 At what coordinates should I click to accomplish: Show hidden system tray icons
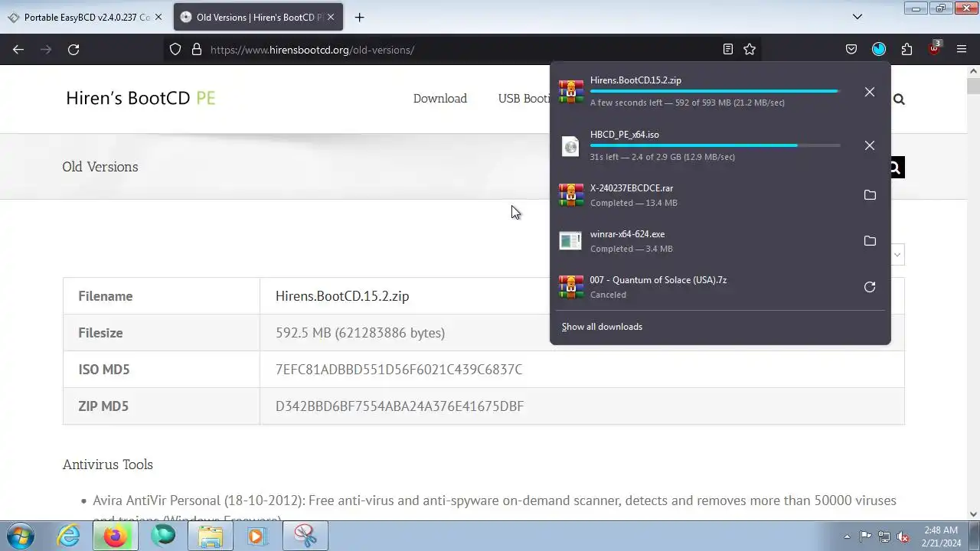[x=847, y=536]
